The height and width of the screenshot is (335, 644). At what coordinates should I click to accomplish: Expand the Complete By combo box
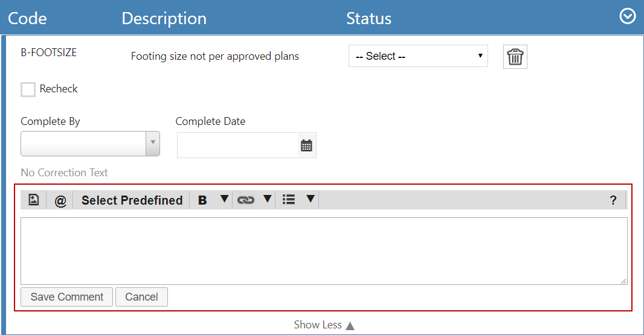tap(91, 144)
